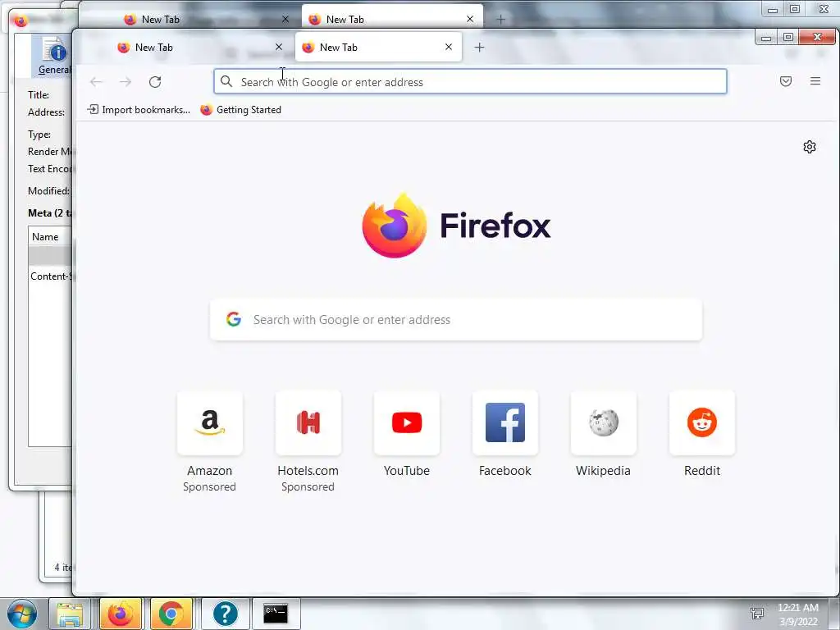The width and height of the screenshot is (840, 630).
Task: Close second New Tab in background window
Action: (470, 20)
